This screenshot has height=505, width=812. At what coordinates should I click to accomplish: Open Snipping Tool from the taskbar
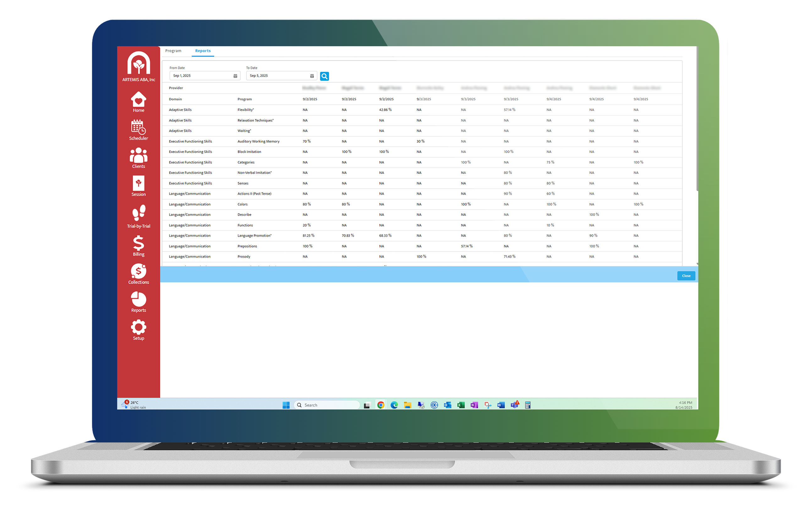click(x=488, y=405)
